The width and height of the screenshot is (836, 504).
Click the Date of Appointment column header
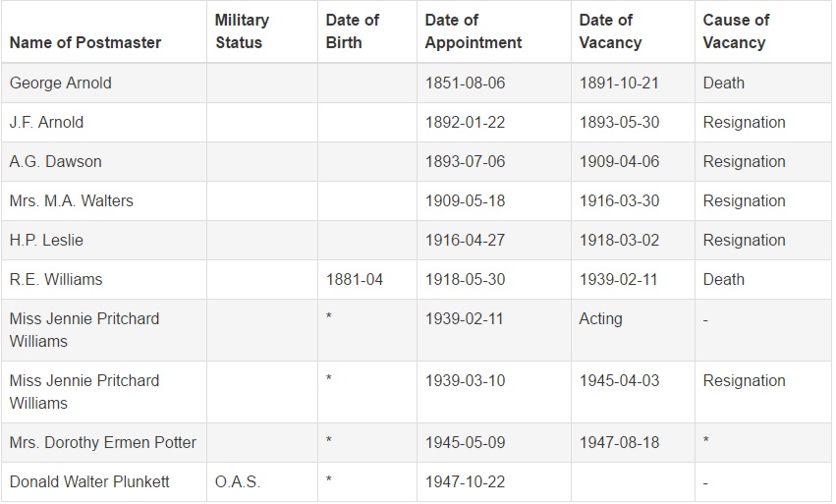pyautogui.click(x=474, y=31)
